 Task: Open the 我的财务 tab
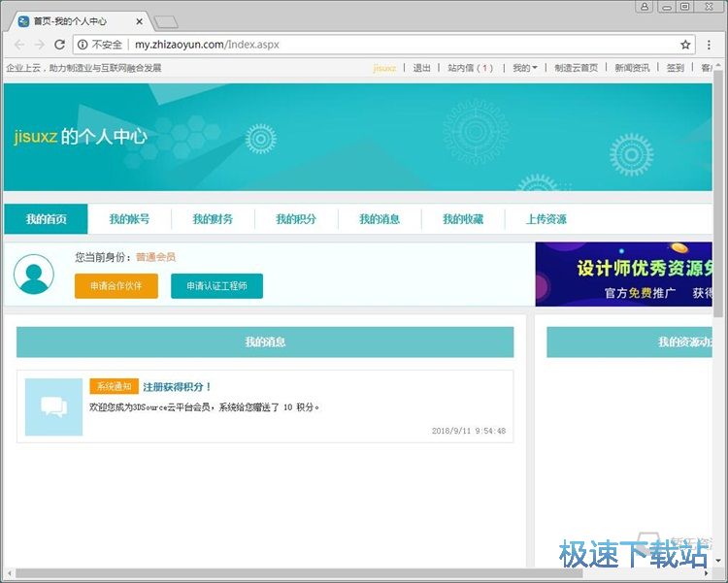pyautogui.click(x=213, y=219)
